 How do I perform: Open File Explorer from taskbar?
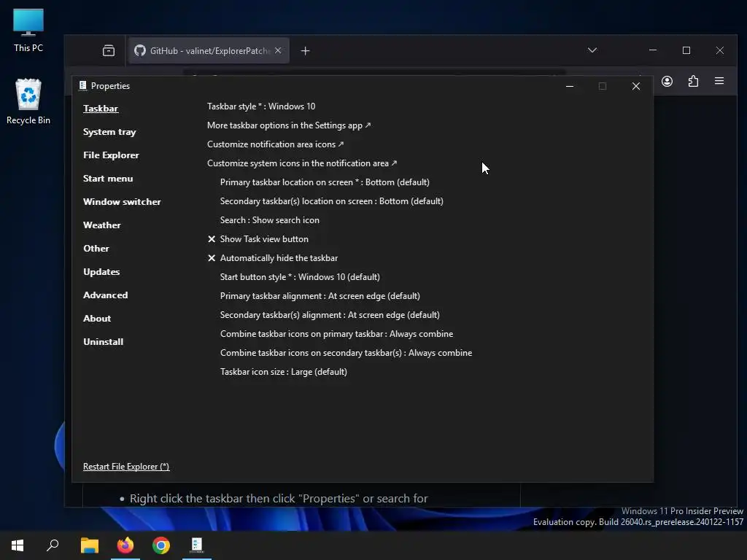[x=90, y=545]
